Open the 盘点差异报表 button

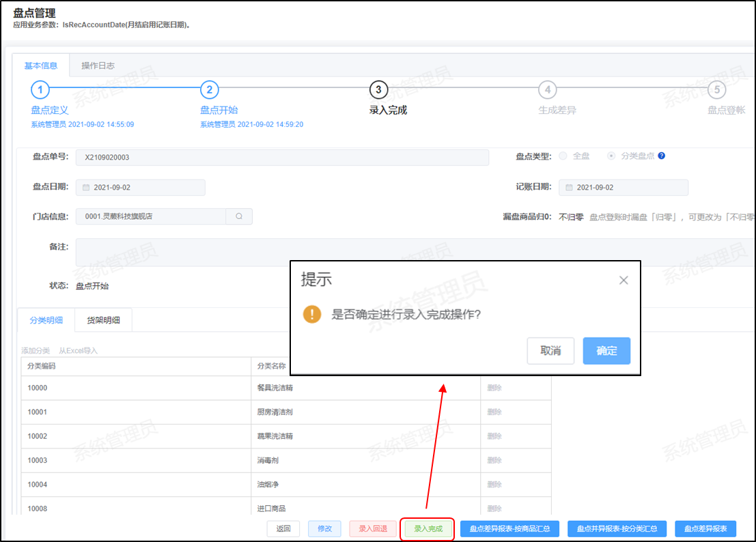coord(705,528)
